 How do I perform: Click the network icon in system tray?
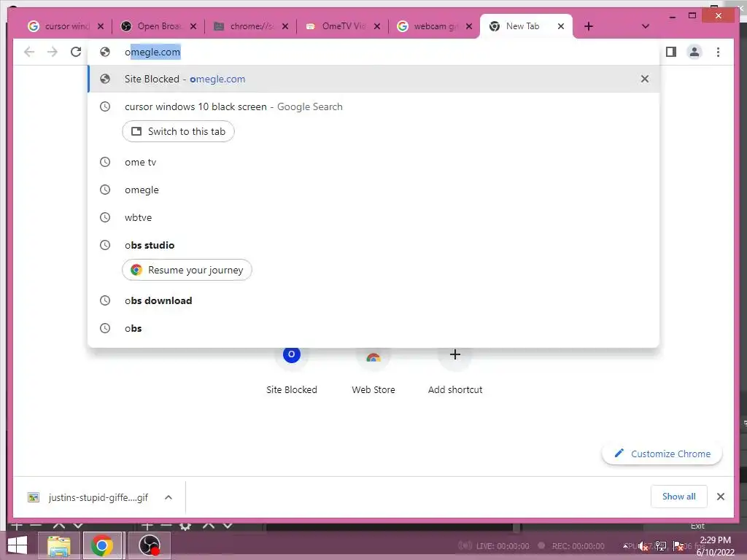(661, 546)
